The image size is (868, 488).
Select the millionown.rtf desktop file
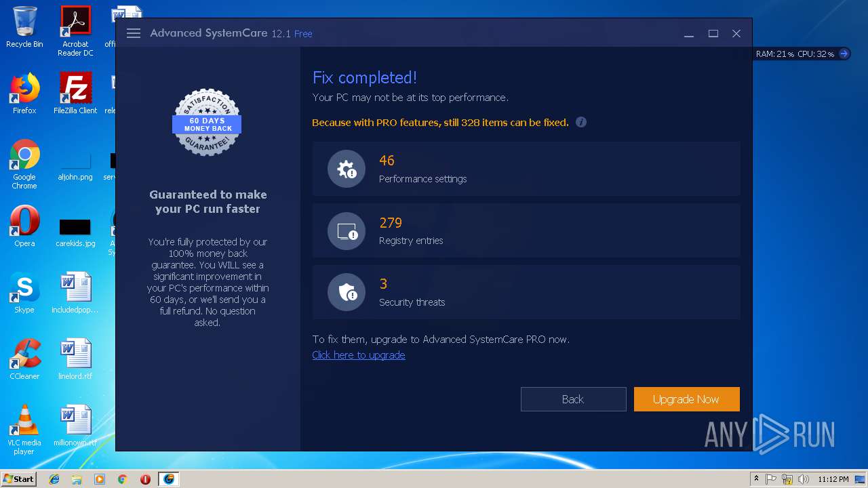75,426
